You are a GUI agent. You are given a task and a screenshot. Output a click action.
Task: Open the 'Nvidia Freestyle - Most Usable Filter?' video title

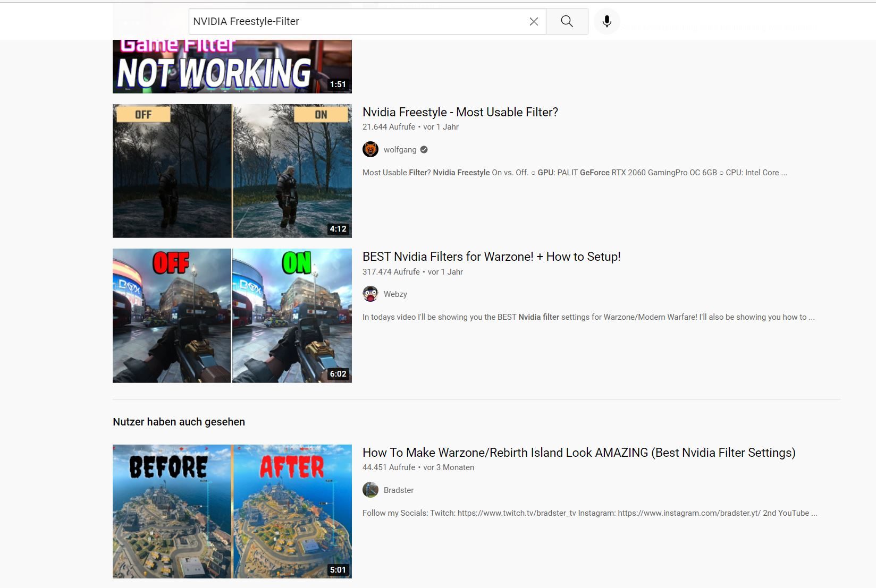[x=460, y=112]
